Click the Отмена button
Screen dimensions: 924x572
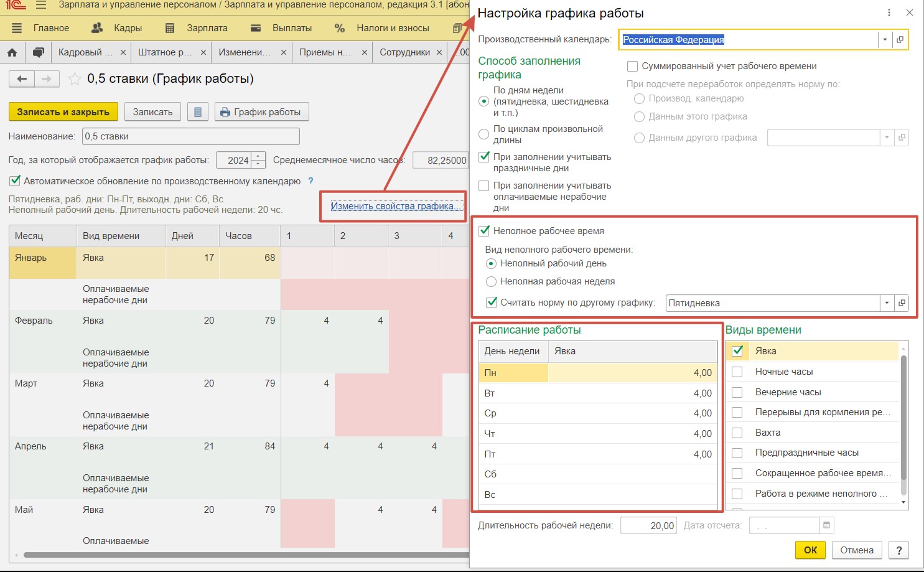(857, 550)
